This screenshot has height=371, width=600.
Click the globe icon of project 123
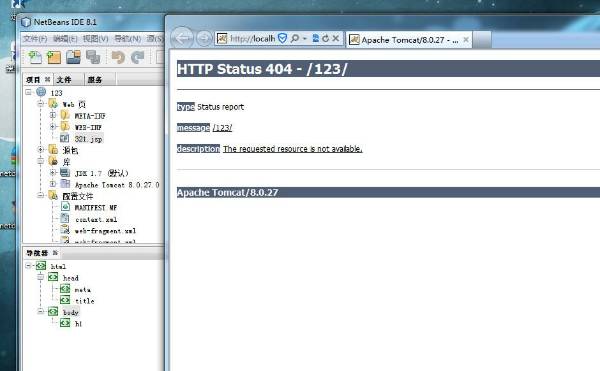tap(41, 92)
